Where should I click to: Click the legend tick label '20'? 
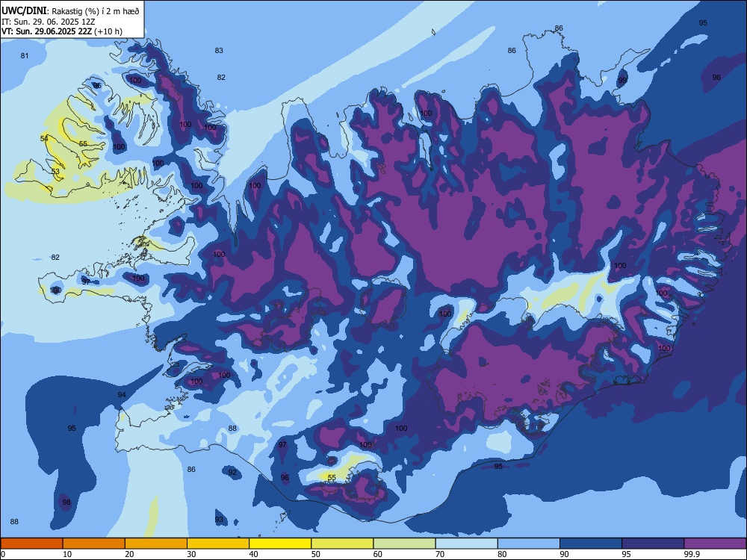[129, 554]
